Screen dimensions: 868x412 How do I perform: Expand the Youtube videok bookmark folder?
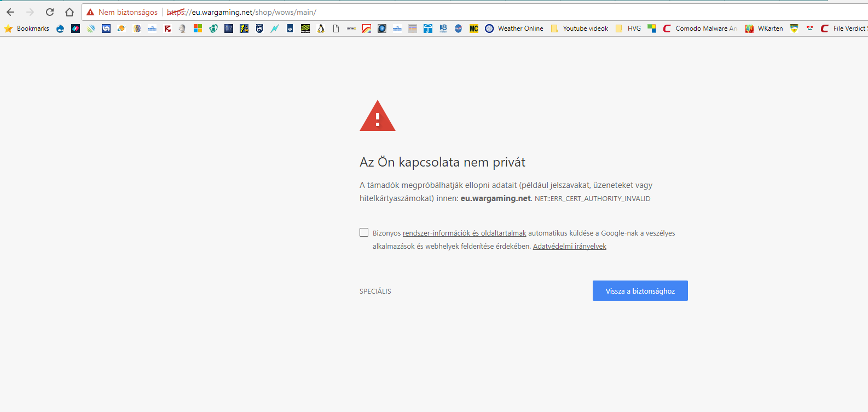tap(580, 28)
